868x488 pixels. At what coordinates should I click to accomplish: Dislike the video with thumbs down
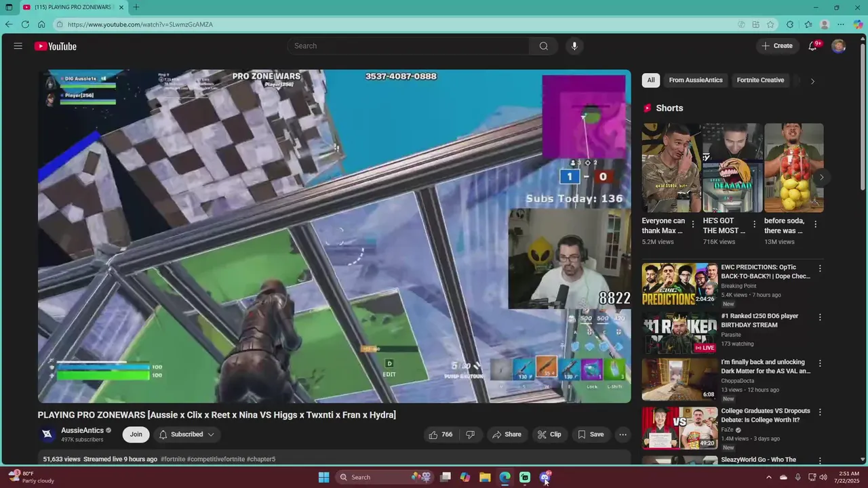point(471,434)
